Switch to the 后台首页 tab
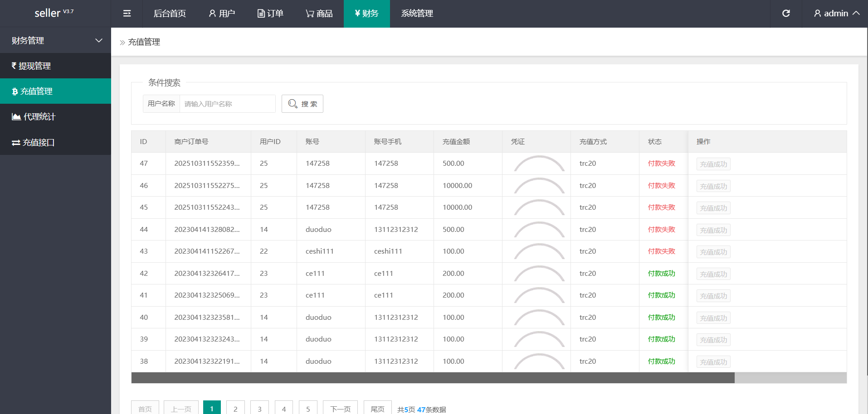Viewport: 868px width, 414px height. 170,14
